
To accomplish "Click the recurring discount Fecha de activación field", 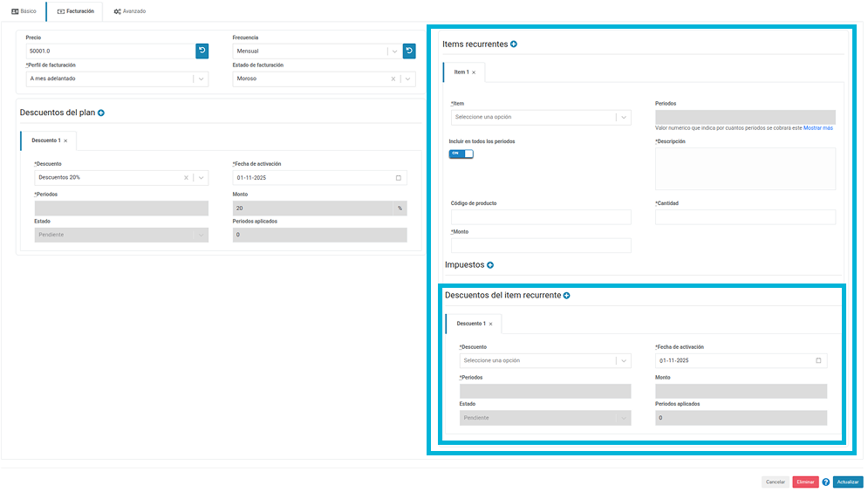I will 742,360.
